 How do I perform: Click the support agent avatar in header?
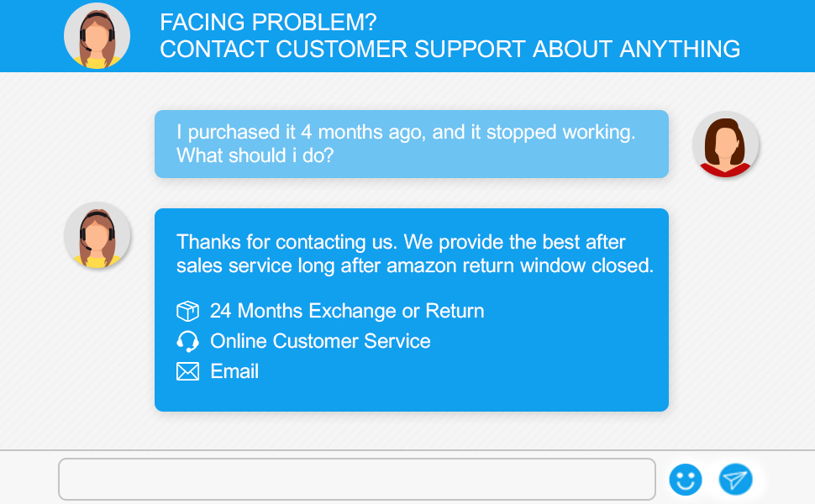click(x=97, y=36)
